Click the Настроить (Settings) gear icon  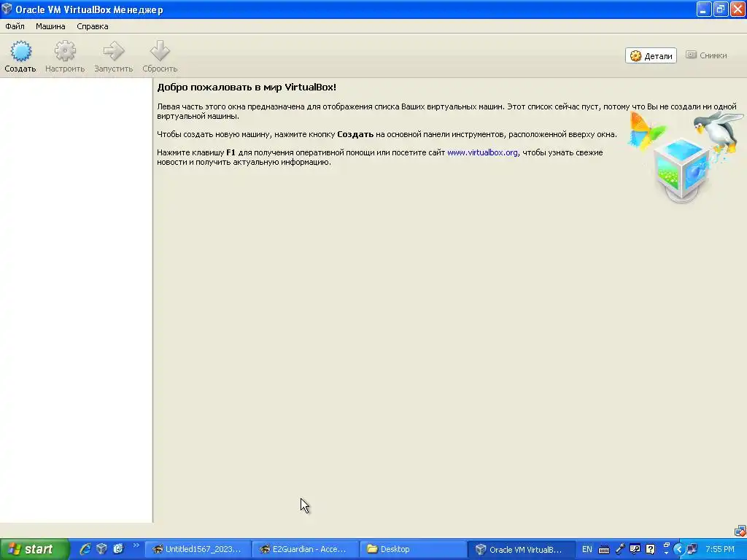[65, 51]
